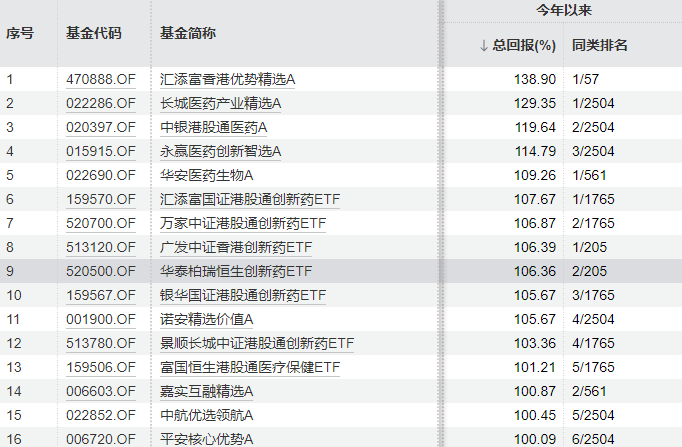Select the 序号 column header
The image size is (682, 447).
coord(20,33)
